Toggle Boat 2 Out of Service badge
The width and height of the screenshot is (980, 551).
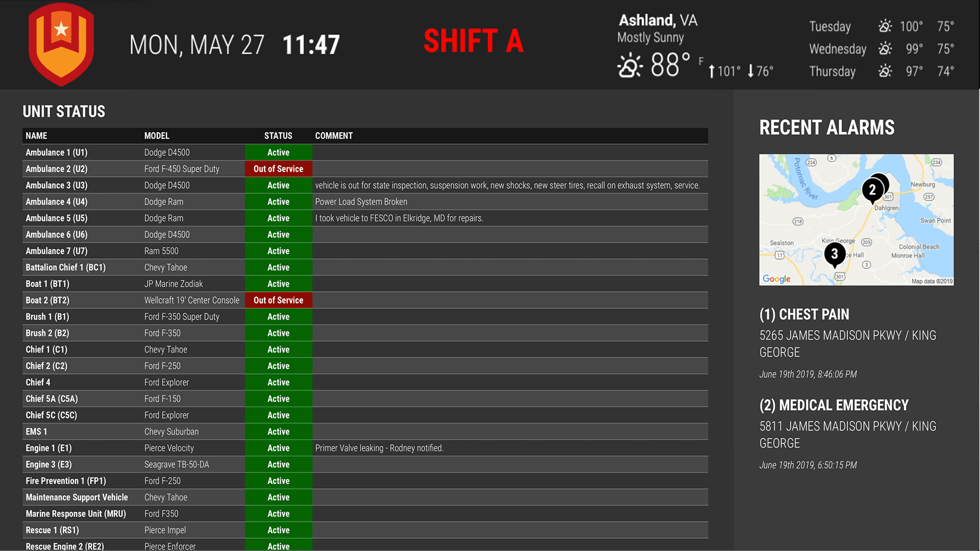coord(278,300)
